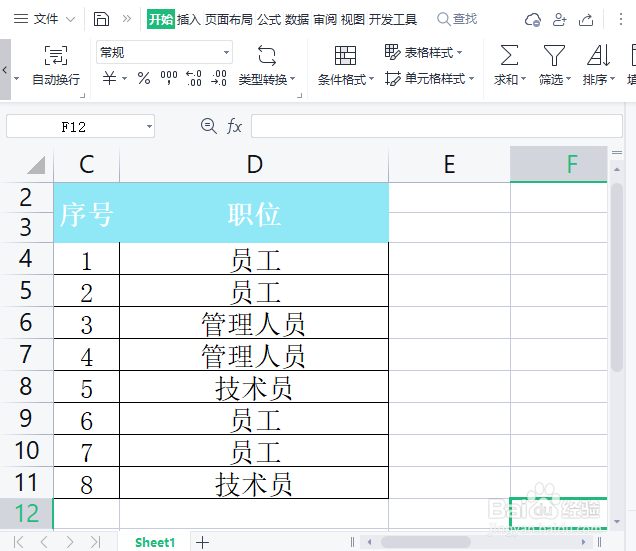The width and height of the screenshot is (636, 551).
Task: Open the 视图 tab
Action: [352, 19]
